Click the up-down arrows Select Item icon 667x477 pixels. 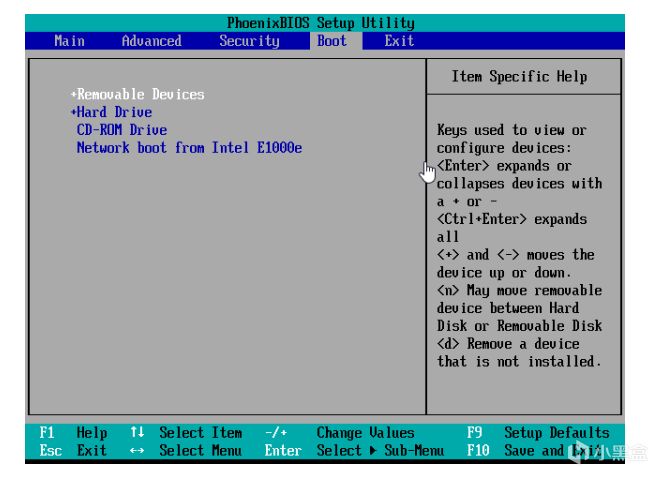click(x=137, y=432)
